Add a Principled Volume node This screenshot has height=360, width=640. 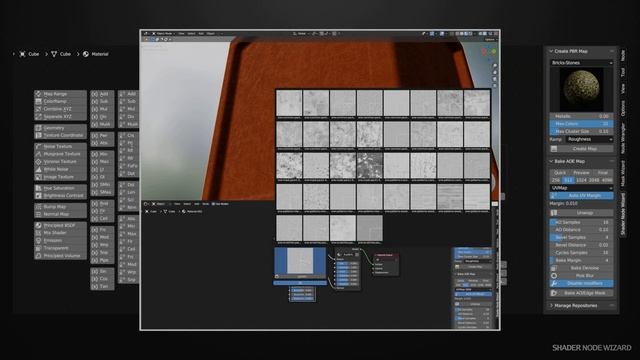click(x=60, y=256)
